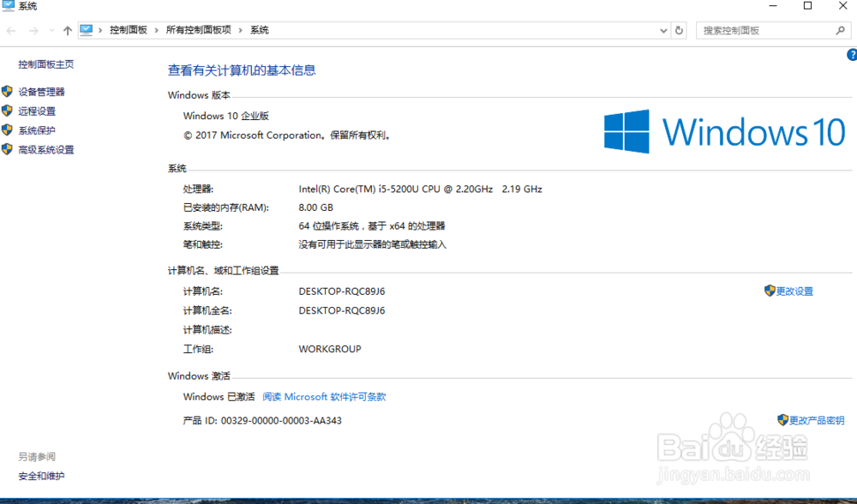Expand chevron after 所有控制面板项 breadcrumb

[241, 30]
